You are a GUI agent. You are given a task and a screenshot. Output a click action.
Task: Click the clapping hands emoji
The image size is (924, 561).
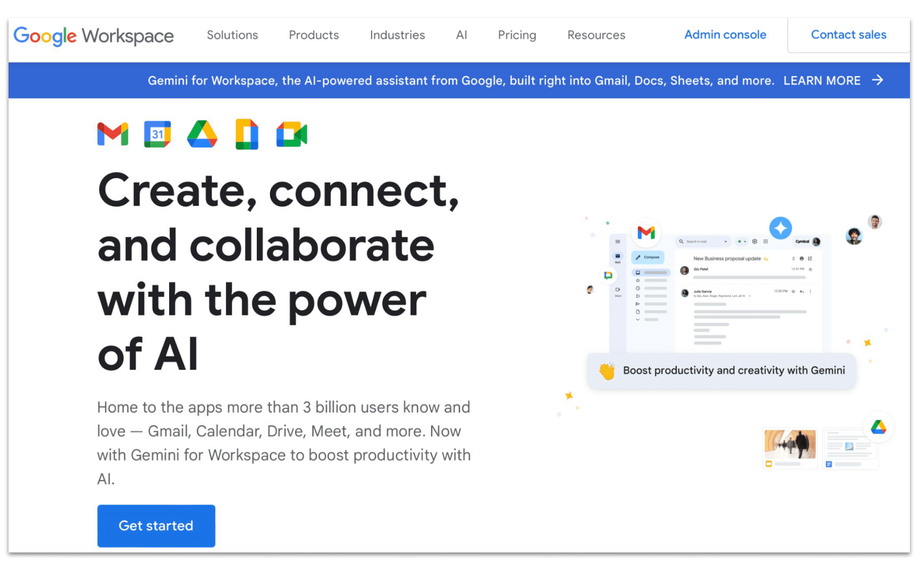point(607,371)
